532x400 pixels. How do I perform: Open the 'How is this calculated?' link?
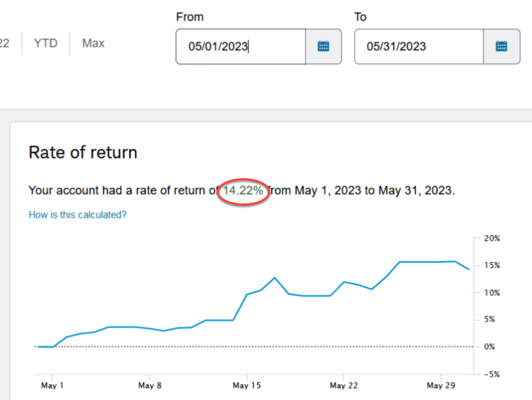pos(77,214)
